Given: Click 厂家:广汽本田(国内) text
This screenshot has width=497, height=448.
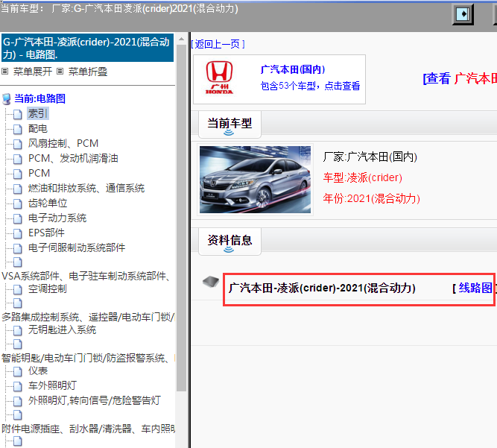Looking at the screenshot, I should pyautogui.click(x=370, y=157).
